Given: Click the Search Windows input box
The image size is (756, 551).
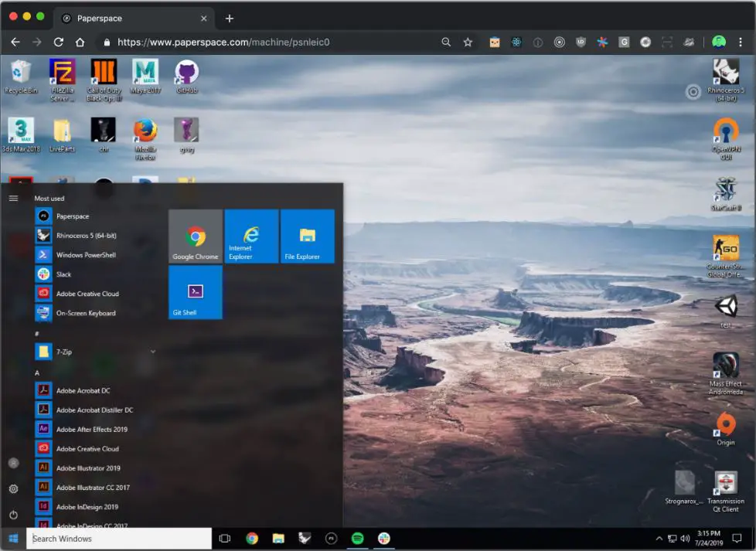Looking at the screenshot, I should point(120,539).
